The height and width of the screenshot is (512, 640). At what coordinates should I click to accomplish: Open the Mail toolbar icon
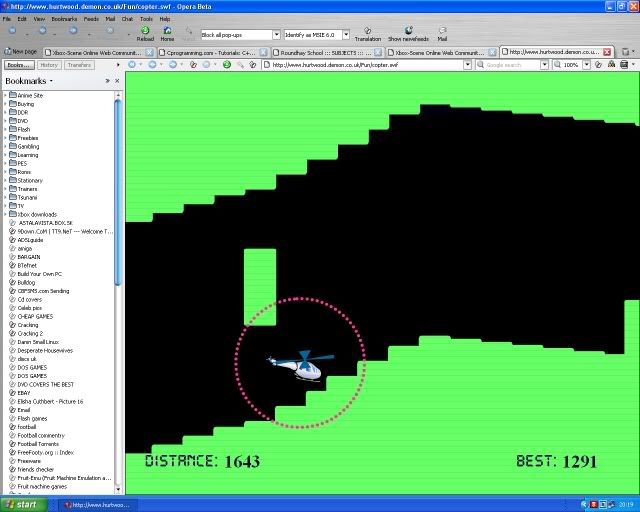442,30
